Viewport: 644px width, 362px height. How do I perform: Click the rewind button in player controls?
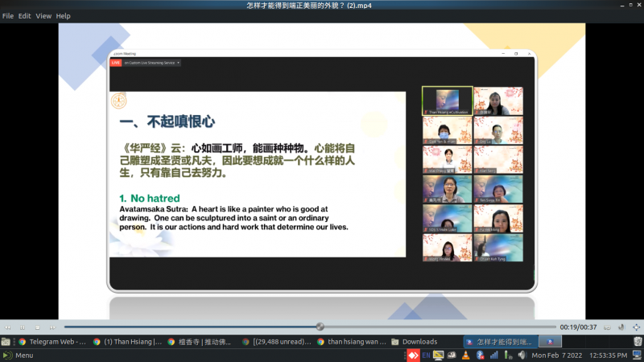click(x=7, y=327)
